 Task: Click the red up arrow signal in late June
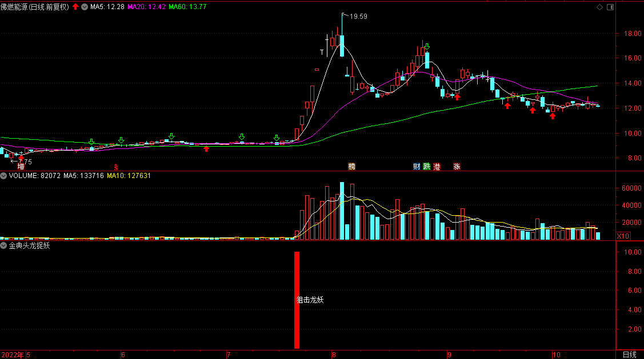pos(206,149)
